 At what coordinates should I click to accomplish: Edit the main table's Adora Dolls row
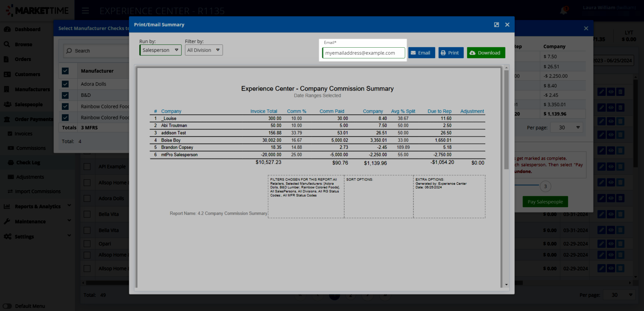601,198
